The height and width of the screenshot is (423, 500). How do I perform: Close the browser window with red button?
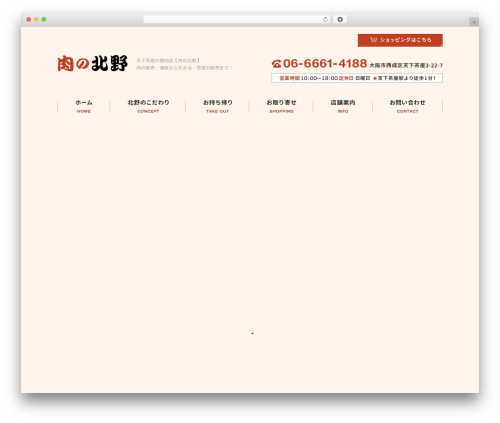tap(29, 20)
